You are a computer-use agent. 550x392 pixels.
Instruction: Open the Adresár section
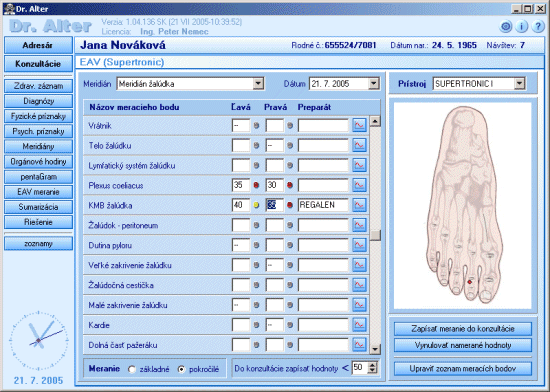click(38, 45)
